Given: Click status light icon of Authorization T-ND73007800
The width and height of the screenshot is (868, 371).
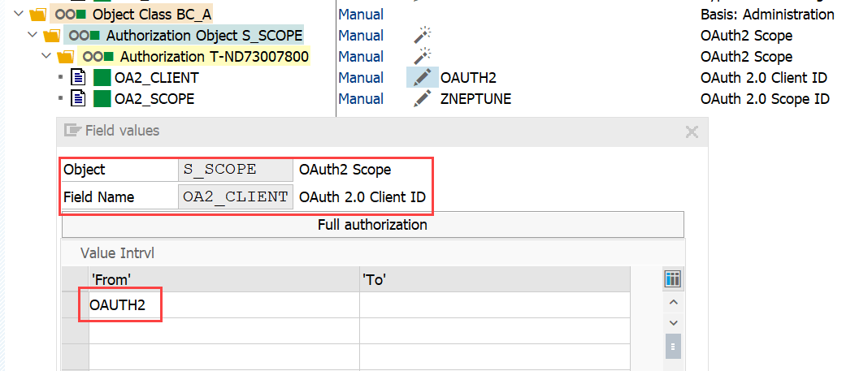Looking at the screenshot, I should click(98, 56).
